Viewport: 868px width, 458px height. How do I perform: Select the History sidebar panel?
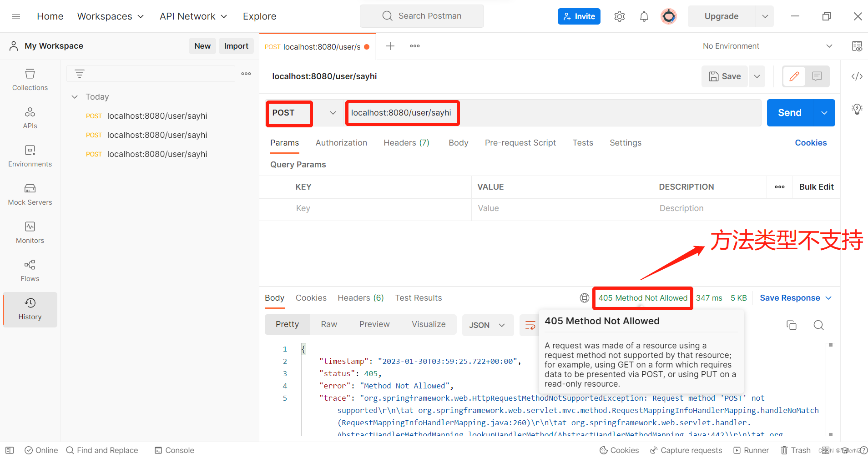point(30,309)
